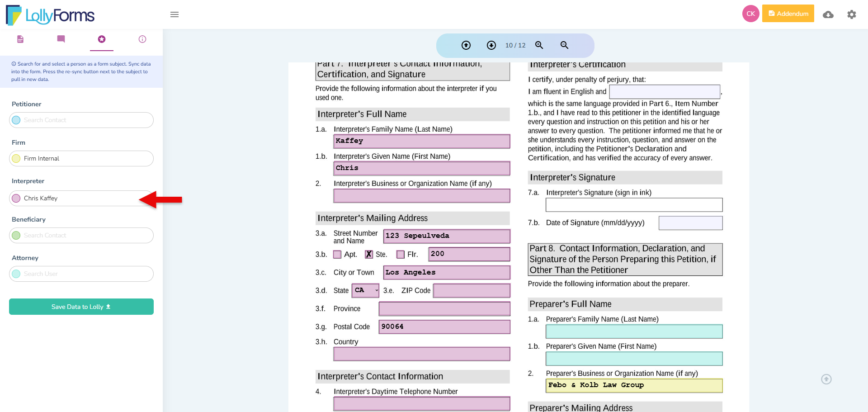This screenshot has height=412, width=868.
Task: Switch to the comments sidebar tab
Action: pos(61,39)
